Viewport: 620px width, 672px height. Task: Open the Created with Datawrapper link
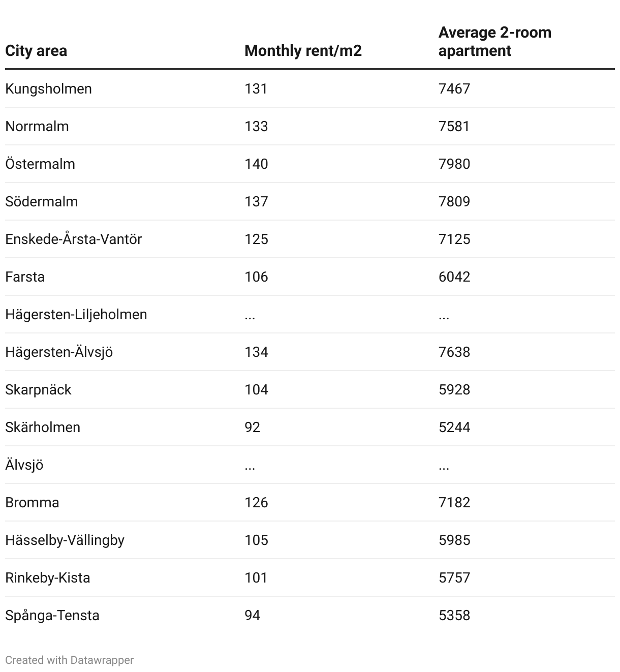[70, 660]
